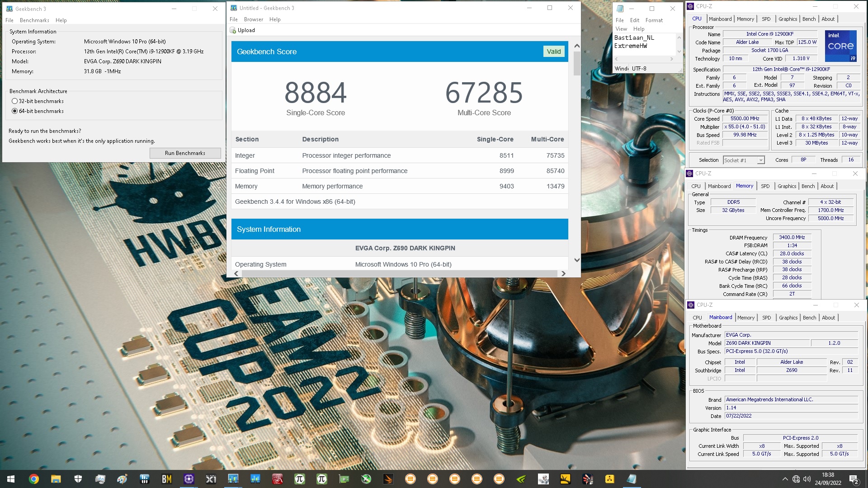This screenshot has height=488, width=868.
Task: Click the green Valid badge
Action: coord(553,52)
